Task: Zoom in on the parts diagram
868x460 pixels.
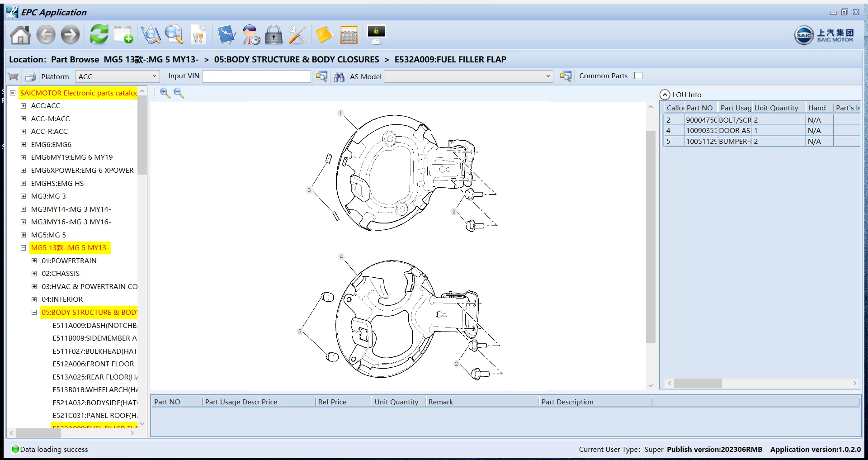Action: point(165,93)
